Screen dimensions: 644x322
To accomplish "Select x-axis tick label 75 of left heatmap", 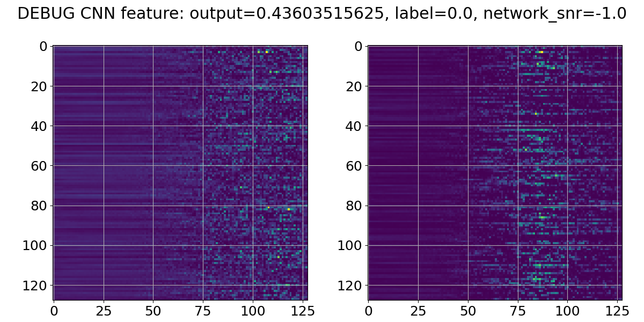I will pos(203,310).
